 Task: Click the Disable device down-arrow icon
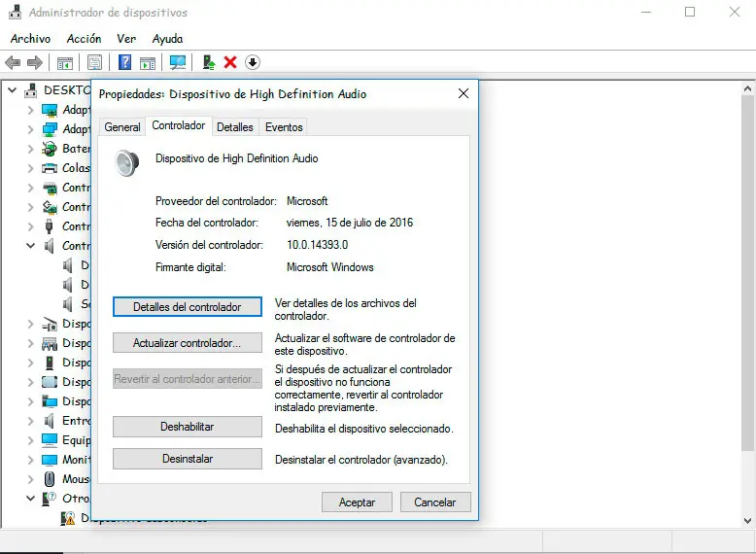coord(252,62)
